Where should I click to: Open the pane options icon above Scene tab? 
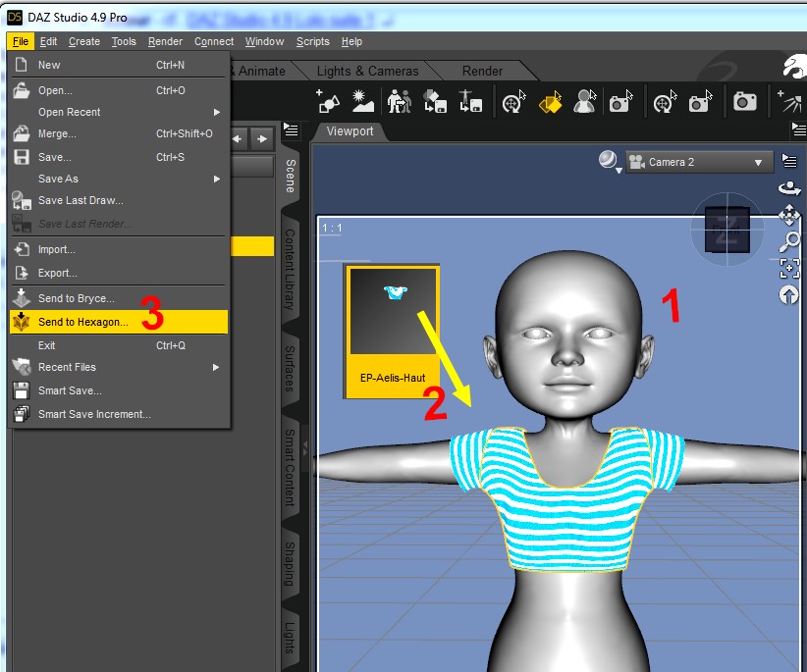click(x=291, y=130)
